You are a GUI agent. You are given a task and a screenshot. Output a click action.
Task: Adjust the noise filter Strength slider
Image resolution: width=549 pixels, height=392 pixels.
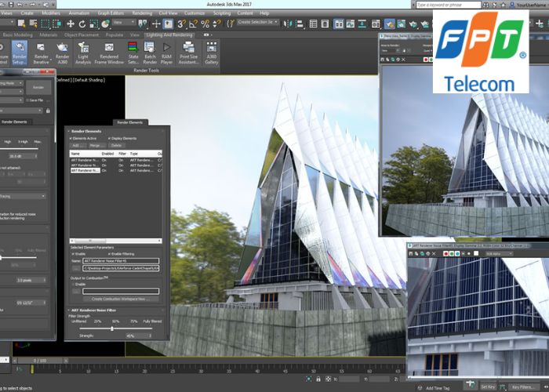pos(112,328)
